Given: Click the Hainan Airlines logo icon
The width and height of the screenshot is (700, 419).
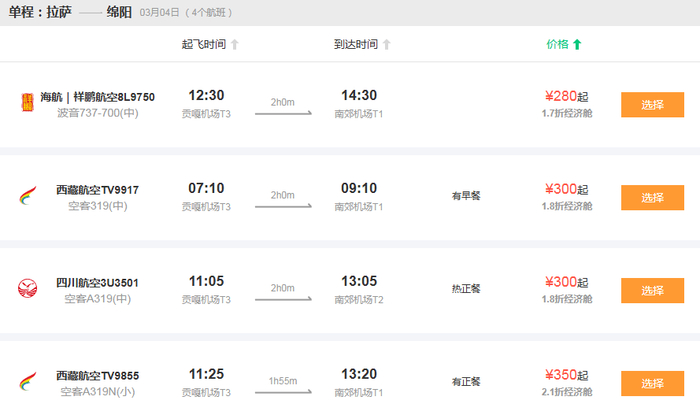Looking at the screenshot, I should coord(27,103).
